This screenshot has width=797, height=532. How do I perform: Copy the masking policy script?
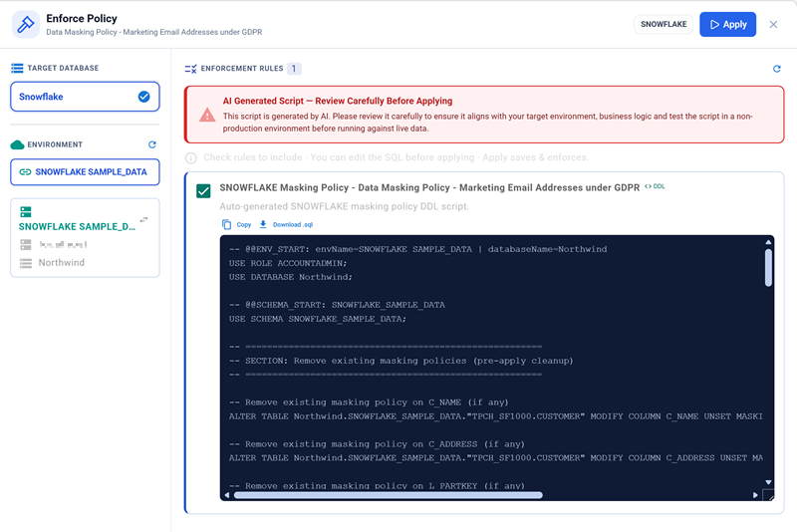pos(237,224)
